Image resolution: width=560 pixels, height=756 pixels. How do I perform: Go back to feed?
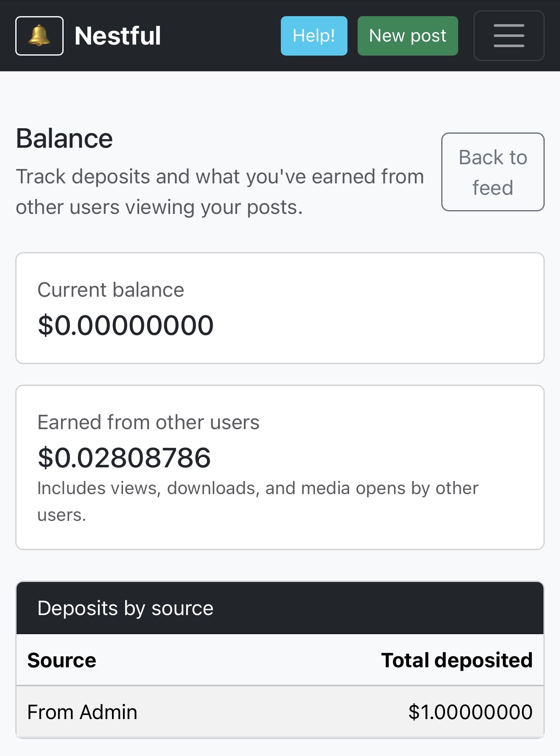[x=493, y=172]
